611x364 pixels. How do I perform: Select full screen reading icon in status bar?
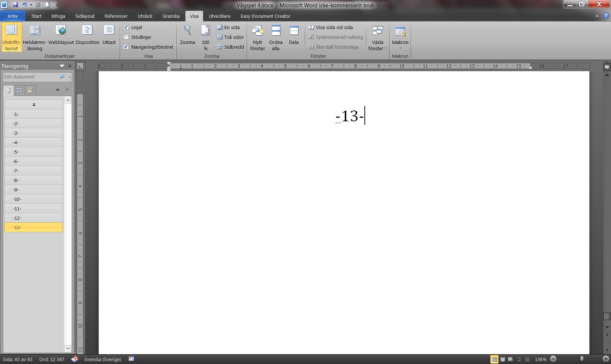coord(503,359)
